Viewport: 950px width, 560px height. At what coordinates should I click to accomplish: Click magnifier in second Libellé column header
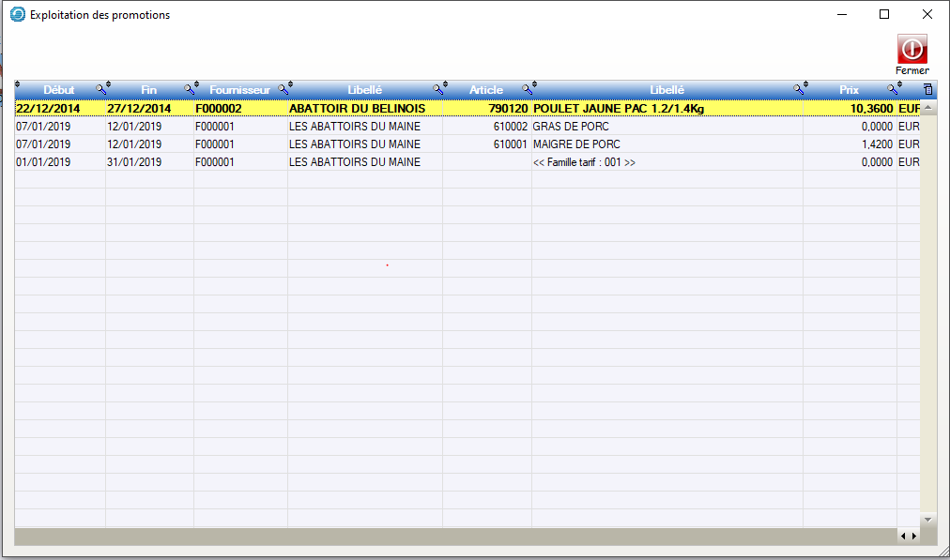798,90
